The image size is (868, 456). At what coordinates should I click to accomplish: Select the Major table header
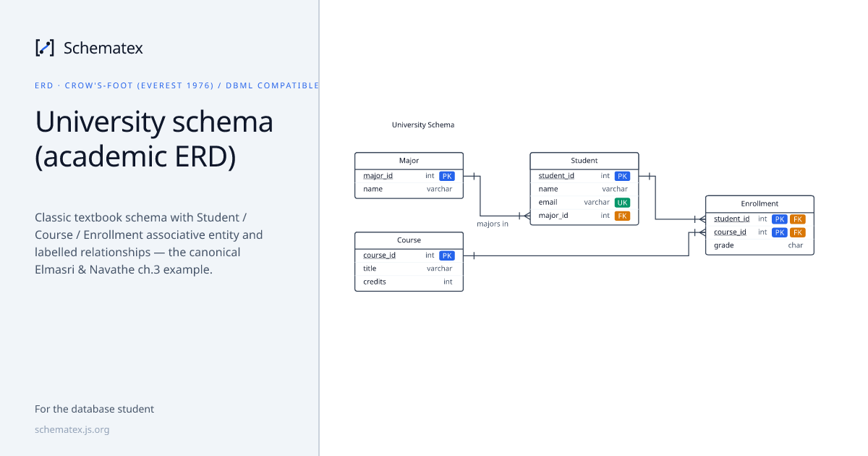tap(409, 161)
